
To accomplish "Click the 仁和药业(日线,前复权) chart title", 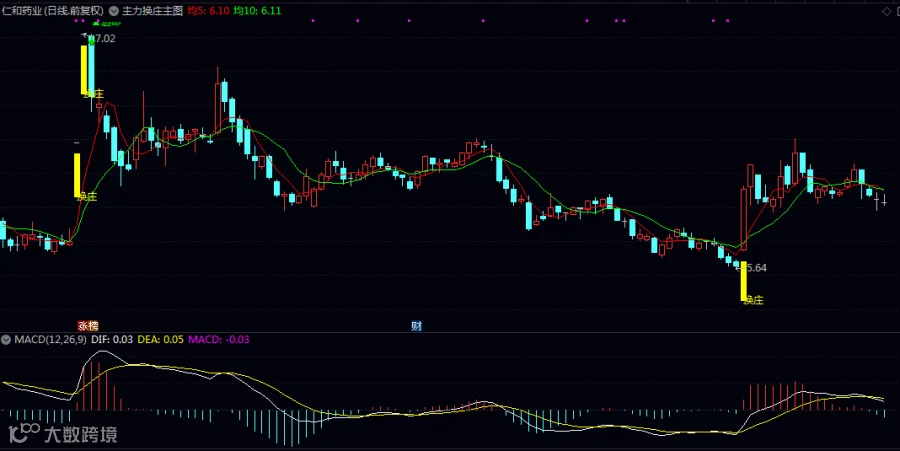I will [53, 10].
